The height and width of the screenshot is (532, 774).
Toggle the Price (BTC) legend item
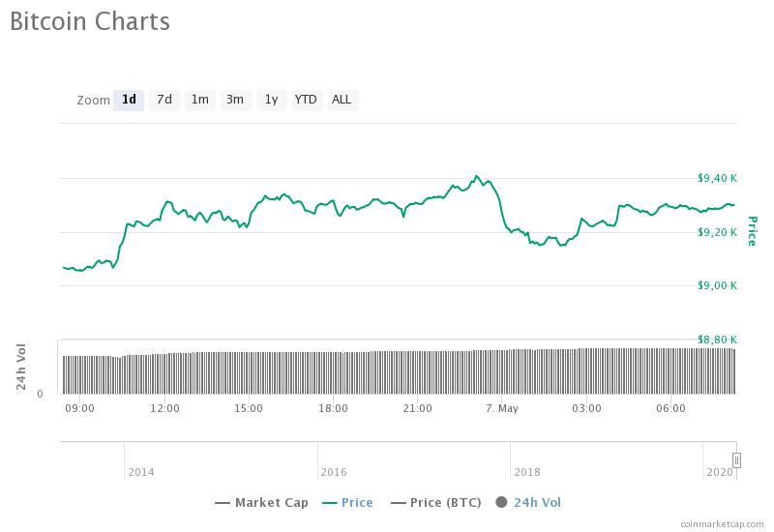tap(433, 502)
